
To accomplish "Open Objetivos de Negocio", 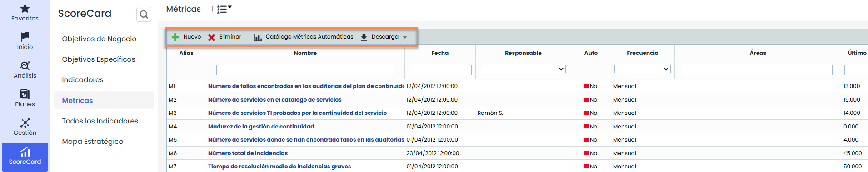I will click(x=99, y=39).
